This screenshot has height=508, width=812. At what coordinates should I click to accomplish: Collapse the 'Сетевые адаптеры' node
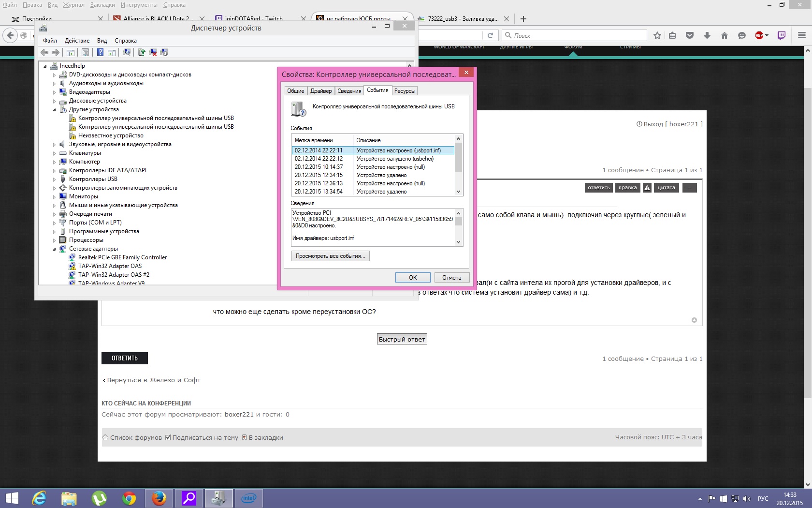pyautogui.click(x=55, y=249)
